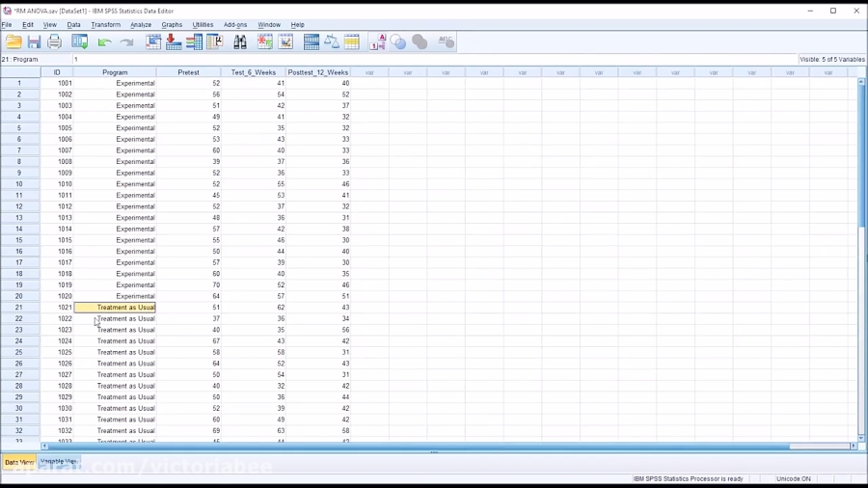Click the Weight Cases scales icon
868x488 pixels.
click(x=332, y=41)
